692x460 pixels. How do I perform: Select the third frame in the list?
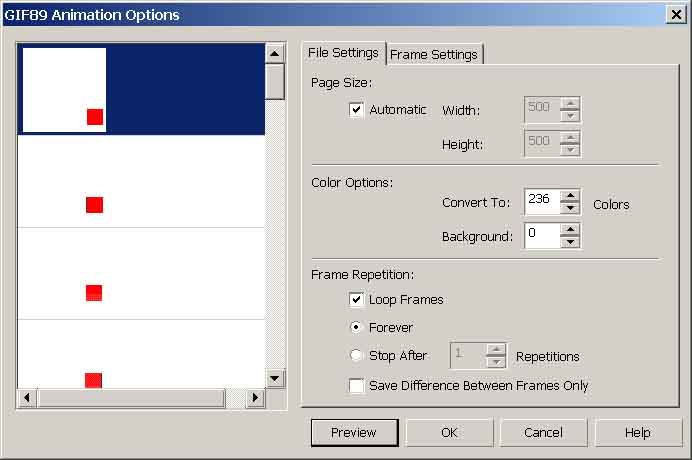click(141, 273)
